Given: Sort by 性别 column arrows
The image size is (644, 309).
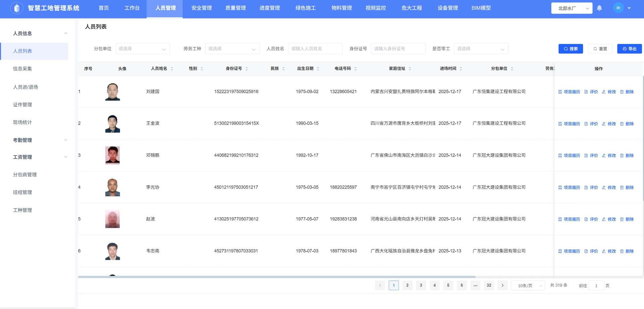Looking at the screenshot, I should click(202, 69).
